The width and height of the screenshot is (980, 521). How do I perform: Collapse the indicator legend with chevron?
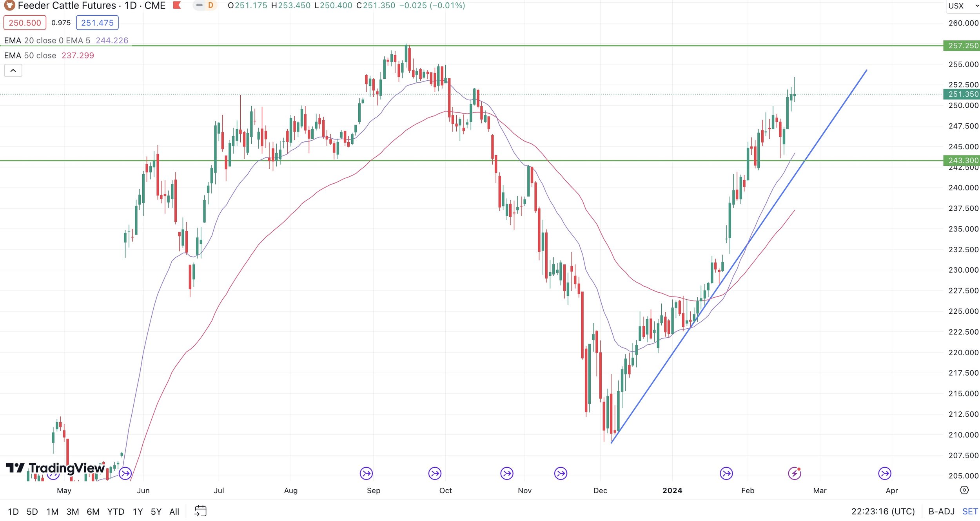click(13, 71)
